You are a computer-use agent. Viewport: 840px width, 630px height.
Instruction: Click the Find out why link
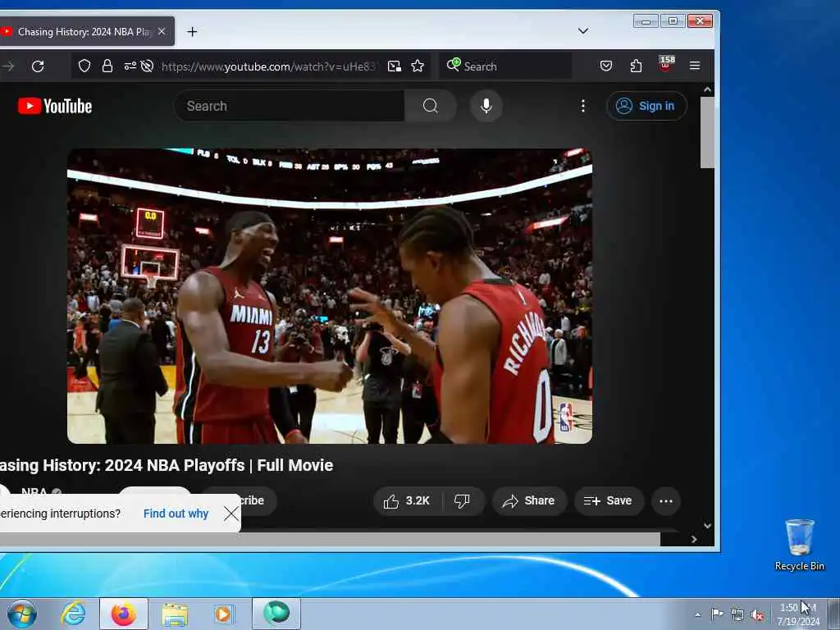[176, 514]
